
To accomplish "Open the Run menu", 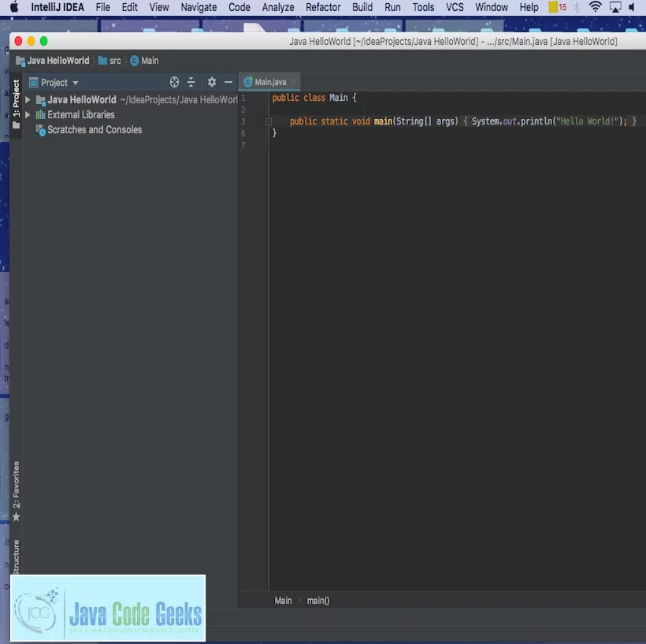I will [x=392, y=7].
